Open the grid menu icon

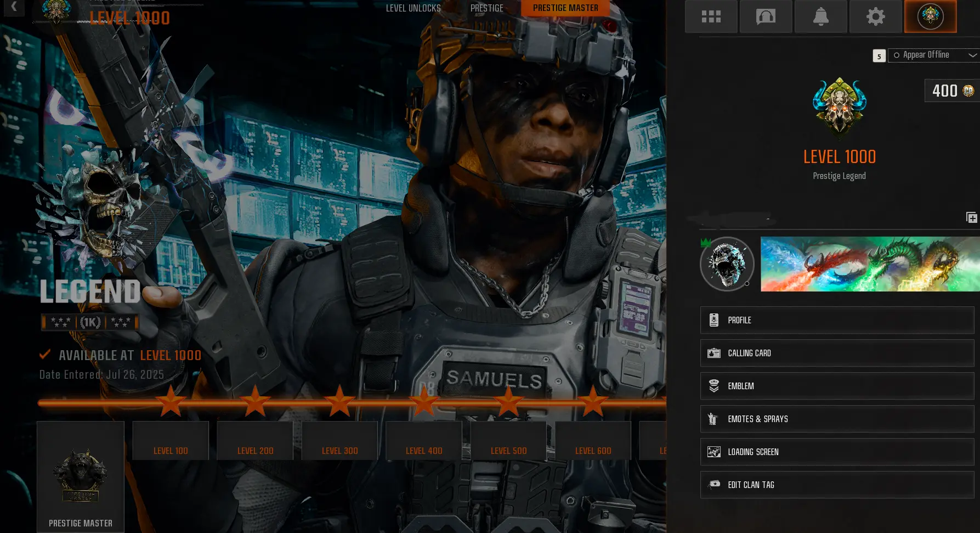711,16
